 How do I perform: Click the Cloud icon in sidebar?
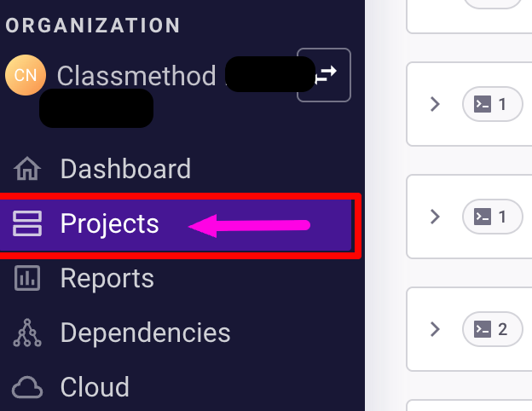[27, 387]
